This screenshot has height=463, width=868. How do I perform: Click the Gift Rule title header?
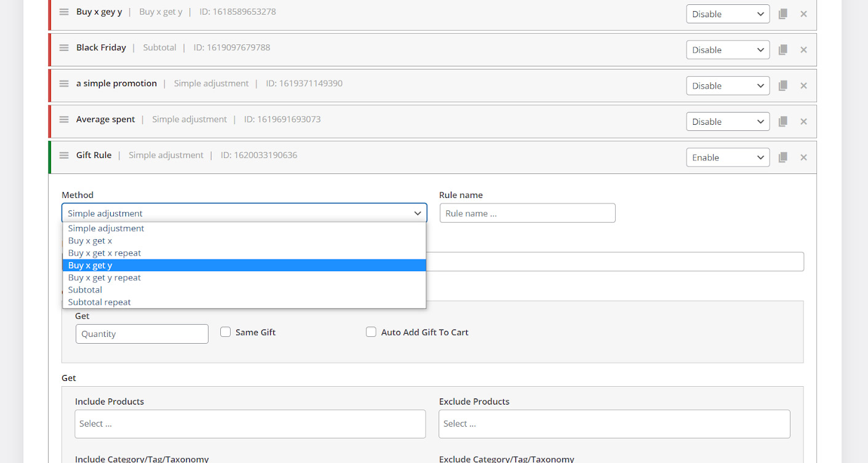click(94, 156)
